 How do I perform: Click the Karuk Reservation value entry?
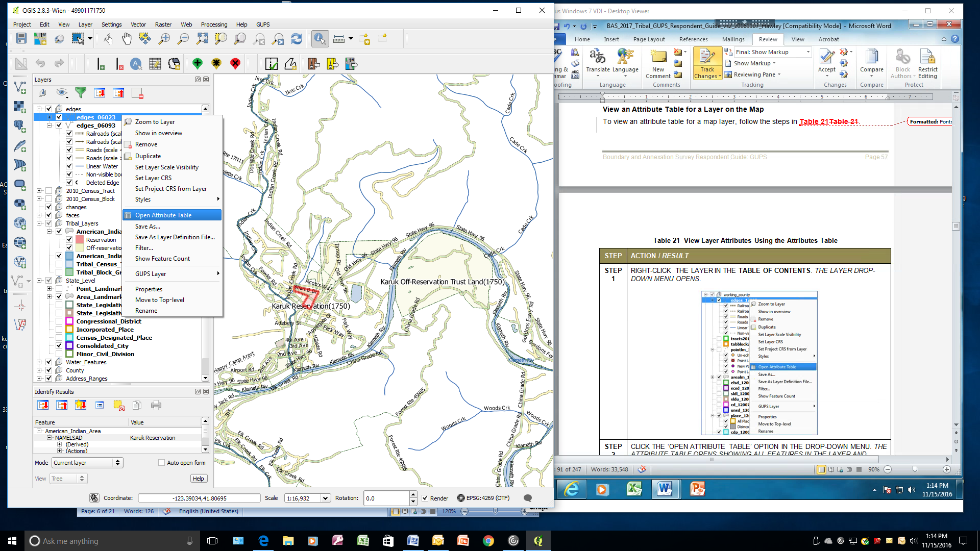(153, 438)
